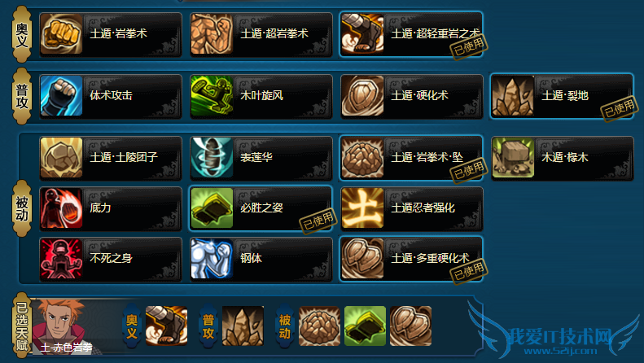This screenshot has width=644, height=363.
Task: Choose the 木遁·椽木 skill entry
Action: pyautogui.click(x=563, y=158)
